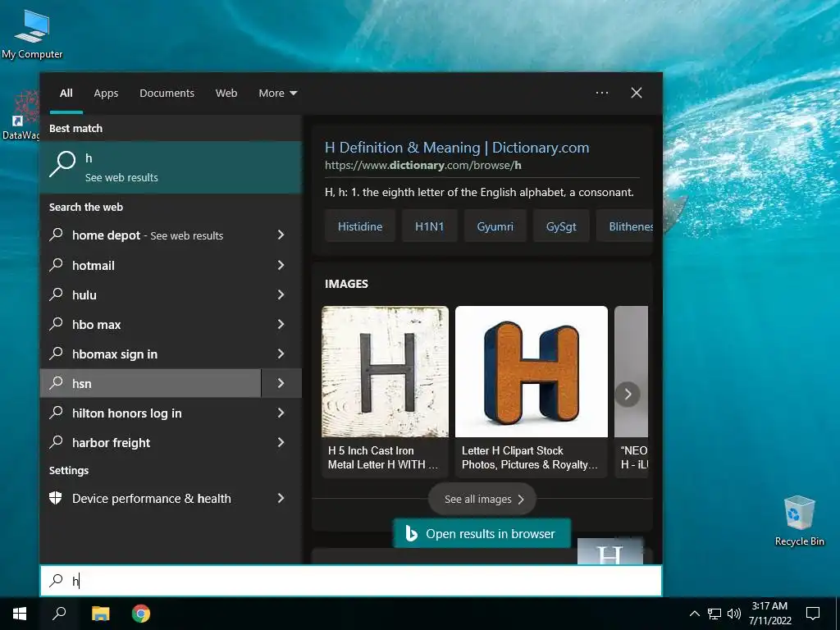840x630 pixels.
Task: Expand the hotmail suggestion arrow
Action: [x=281, y=265]
